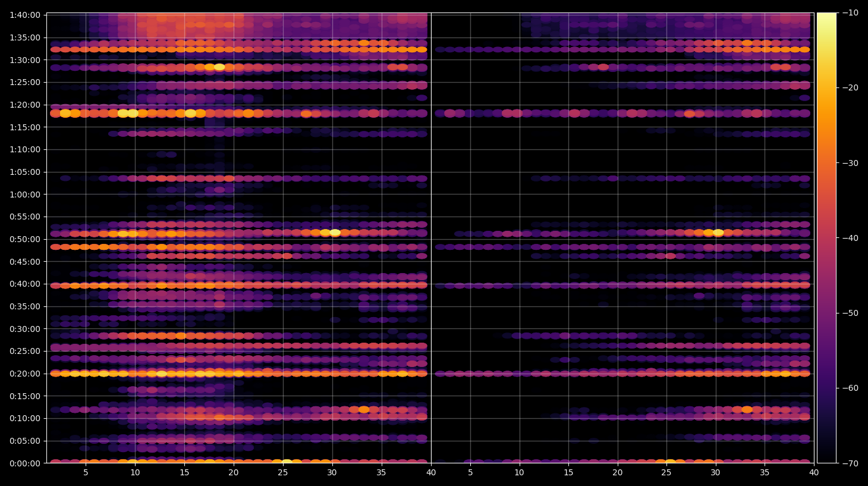This screenshot has height=486, width=868.
Task: Click the 1:35:00 y-axis time label
Action: (x=25, y=37)
